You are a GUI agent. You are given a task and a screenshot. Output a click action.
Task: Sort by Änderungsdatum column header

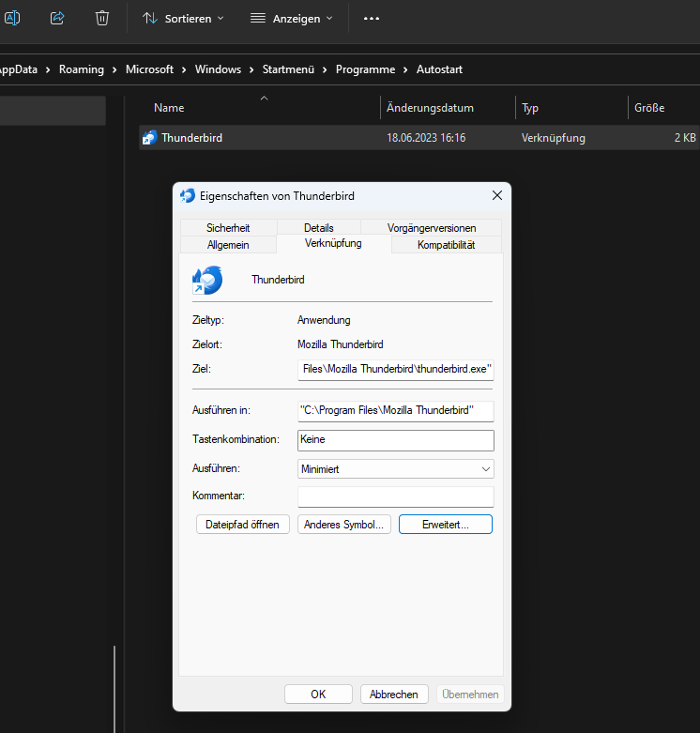448,108
